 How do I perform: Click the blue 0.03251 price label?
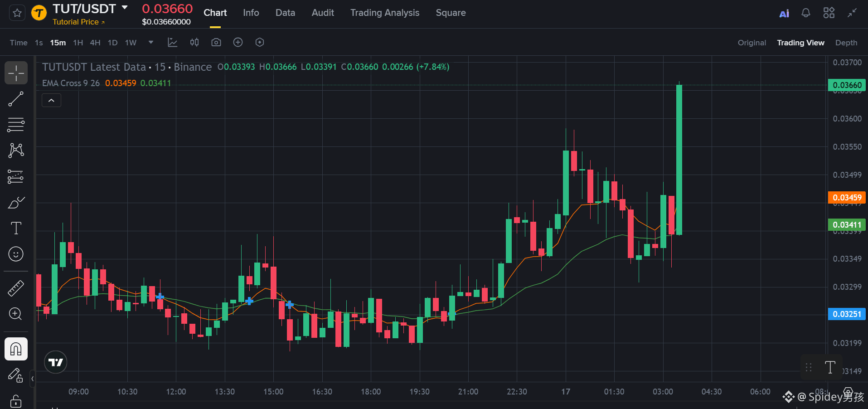click(847, 314)
